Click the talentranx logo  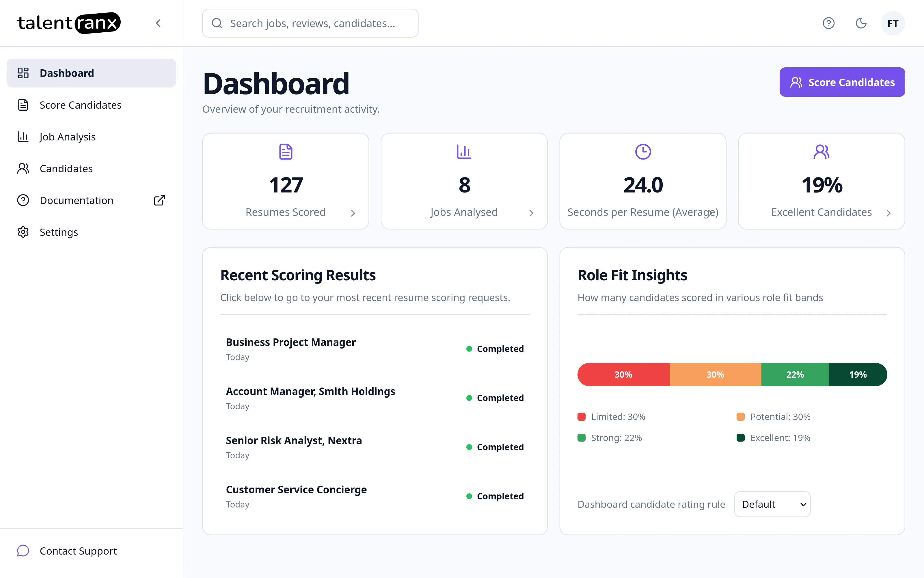(69, 23)
